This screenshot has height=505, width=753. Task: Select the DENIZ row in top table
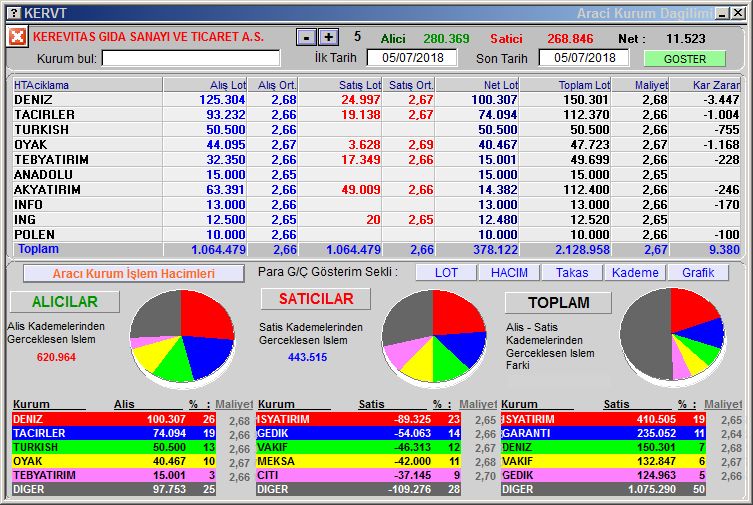click(376, 99)
